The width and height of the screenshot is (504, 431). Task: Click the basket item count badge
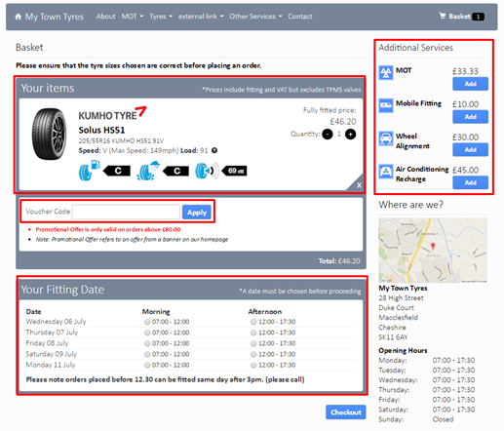coord(478,17)
